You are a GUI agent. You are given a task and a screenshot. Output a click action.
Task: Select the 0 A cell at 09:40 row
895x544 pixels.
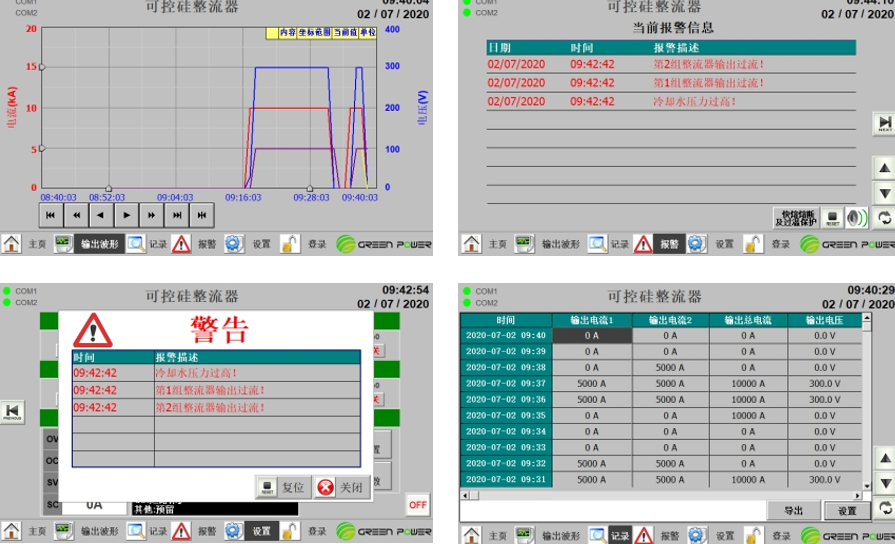tap(591, 336)
